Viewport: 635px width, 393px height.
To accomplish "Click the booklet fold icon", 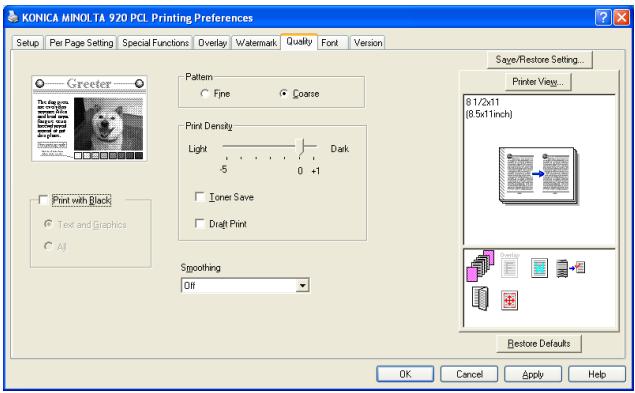I will click(480, 299).
